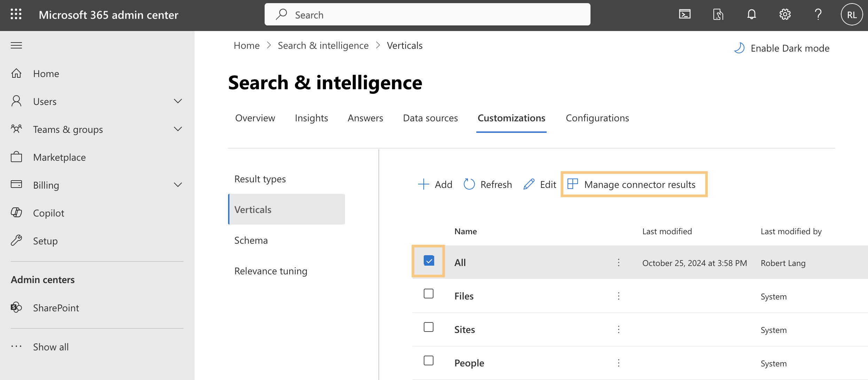868x380 pixels.
Task: Uncheck the All vertical checkbox
Action: tap(429, 261)
